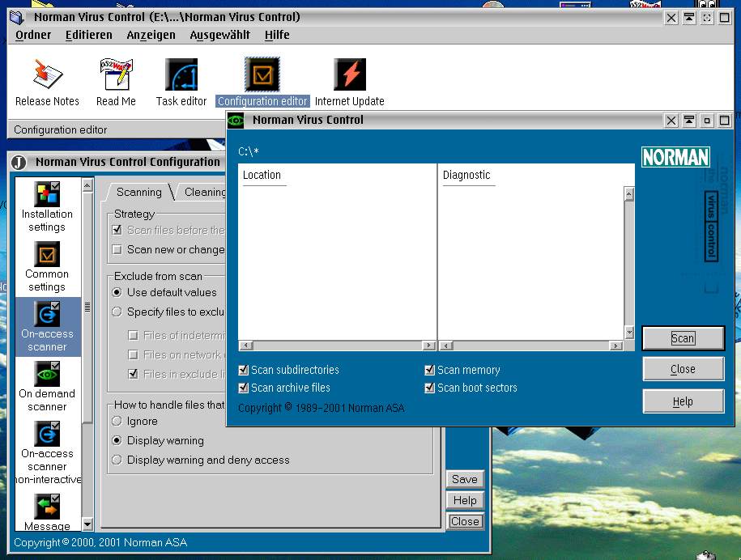
Task: Click the NORMAN logo
Action: click(x=675, y=157)
